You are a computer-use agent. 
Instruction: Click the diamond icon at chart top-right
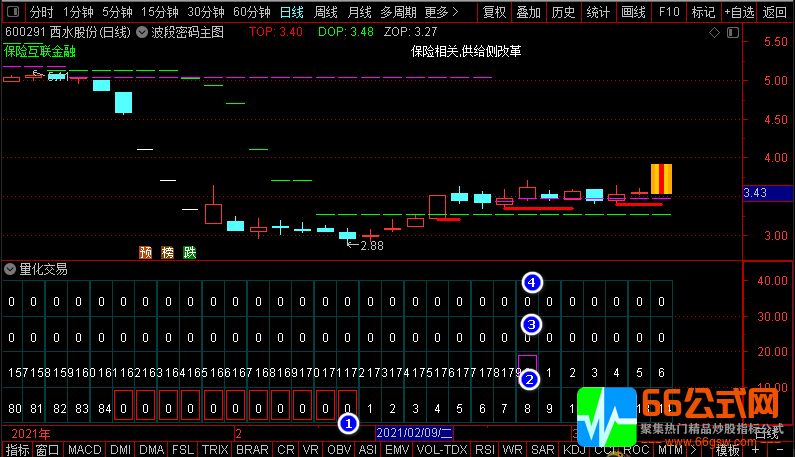712,32
